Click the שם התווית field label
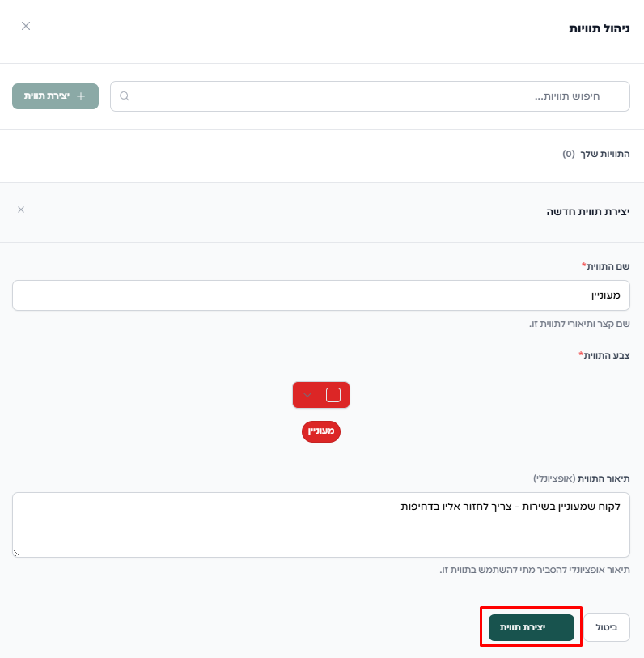Image resolution: width=644 pixels, height=658 pixels. pos(606,266)
